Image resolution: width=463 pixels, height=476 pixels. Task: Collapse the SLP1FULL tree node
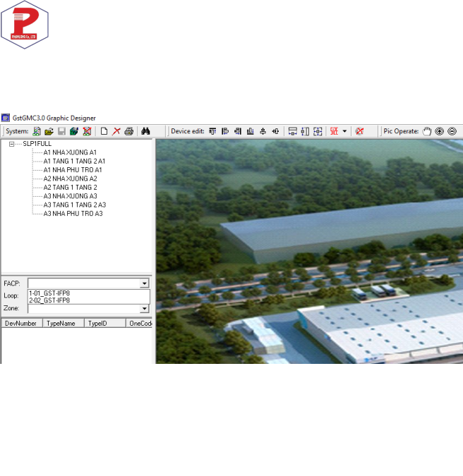[11, 144]
